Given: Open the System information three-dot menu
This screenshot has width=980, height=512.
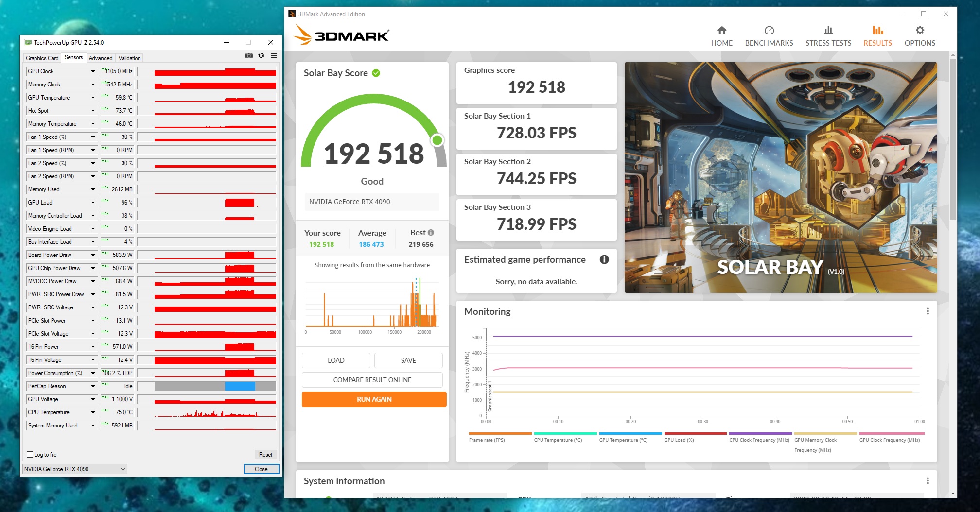Looking at the screenshot, I should (927, 480).
